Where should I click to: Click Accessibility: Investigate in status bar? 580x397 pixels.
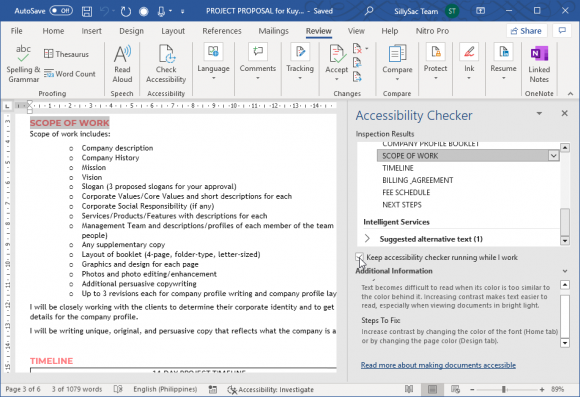pos(270,389)
